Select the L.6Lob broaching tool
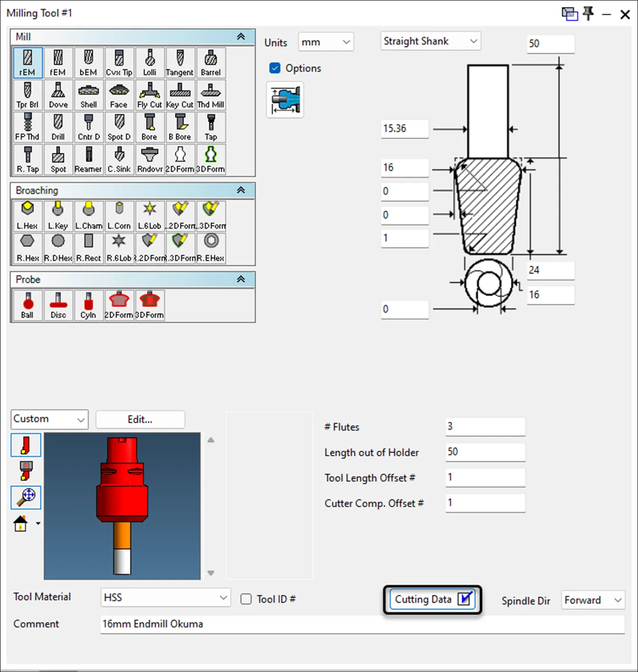 (x=149, y=216)
